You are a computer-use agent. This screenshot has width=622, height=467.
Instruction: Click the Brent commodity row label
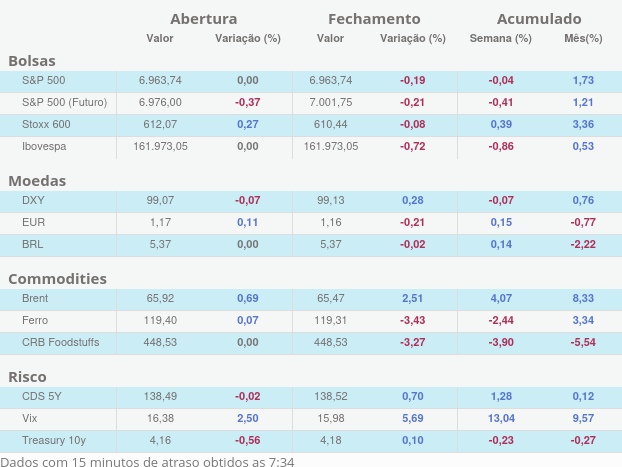tap(35, 298)
